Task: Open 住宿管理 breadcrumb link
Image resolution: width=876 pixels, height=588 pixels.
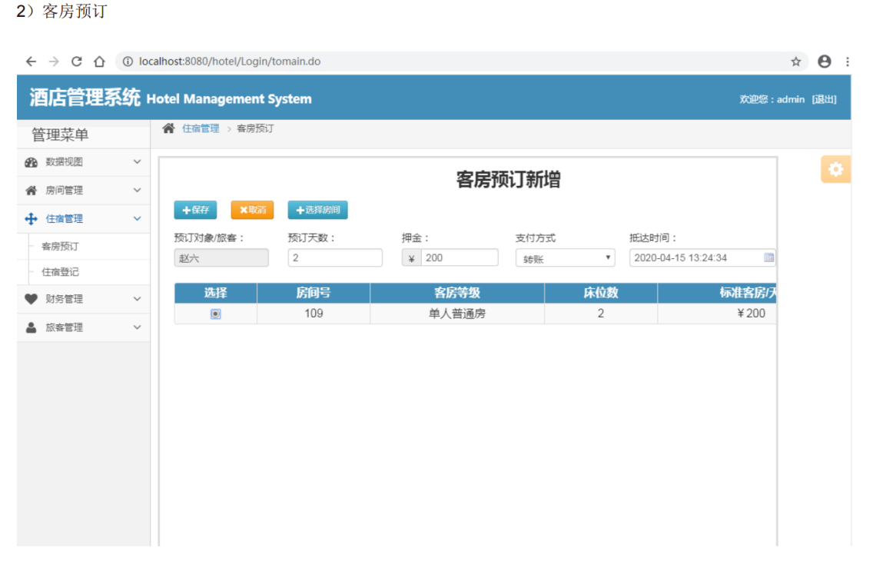Action: point(201,128)
